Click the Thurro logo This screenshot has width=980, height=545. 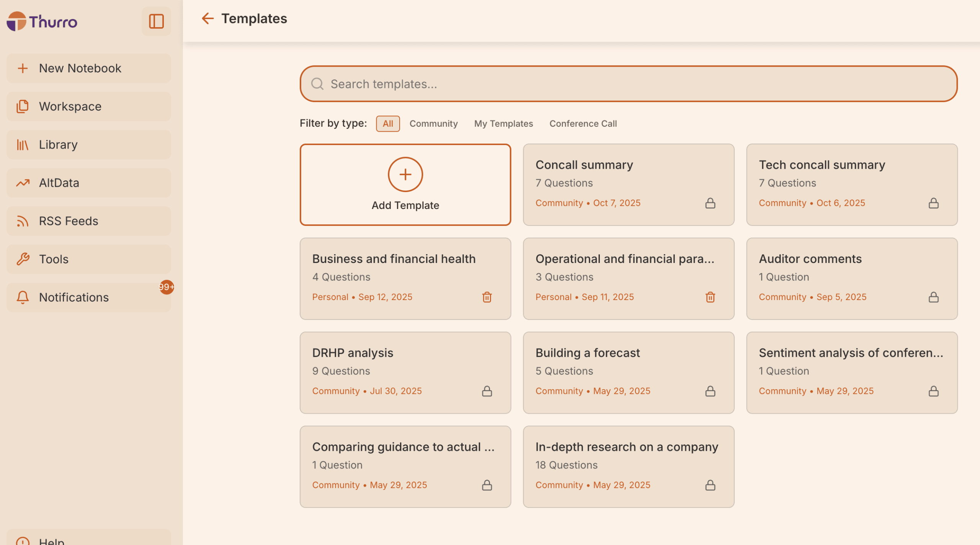(43, 22)
